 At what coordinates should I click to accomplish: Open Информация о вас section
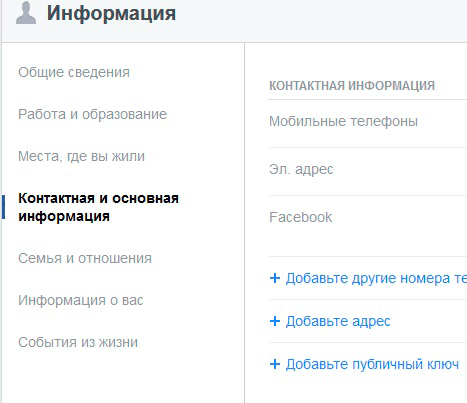point(80,300)
